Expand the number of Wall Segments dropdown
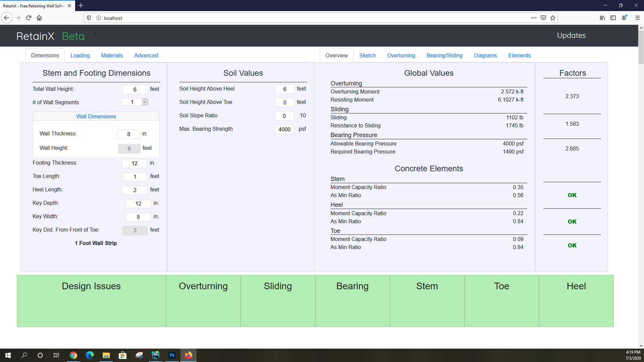This screenshot has height=362, width=644. 145,102
